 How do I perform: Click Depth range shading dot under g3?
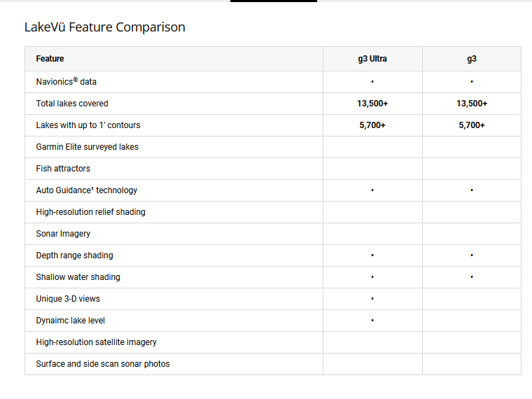click(x=472, y=255)
